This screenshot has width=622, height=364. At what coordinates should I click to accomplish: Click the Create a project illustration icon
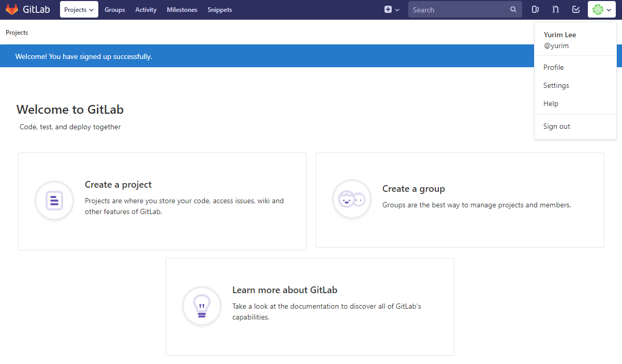pyautogui.click(x=54, y=201)
